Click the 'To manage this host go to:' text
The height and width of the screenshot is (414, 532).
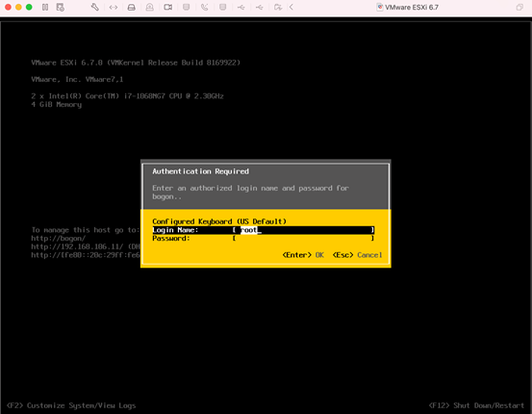pyautogui.click(x=86, y=230)
